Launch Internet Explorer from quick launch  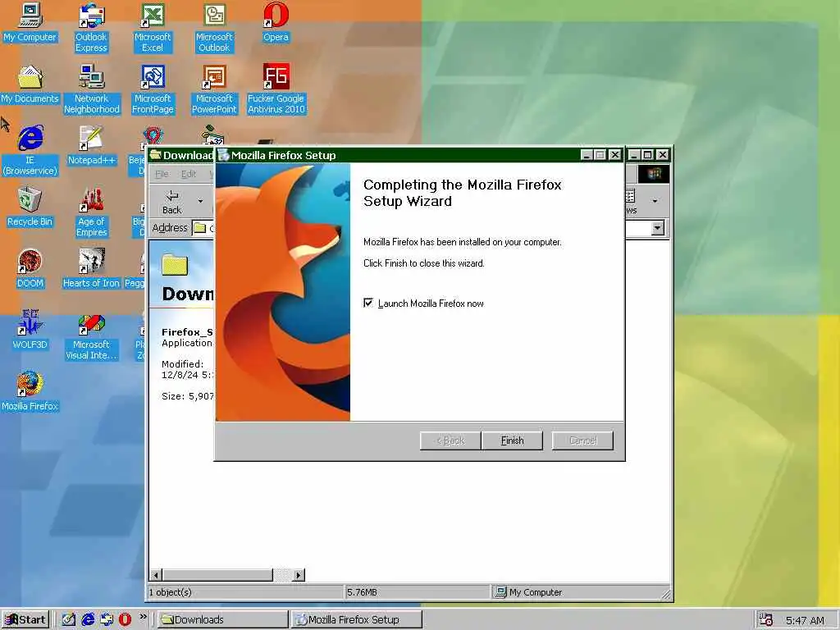pyautogui.click(x=88, y=619)
